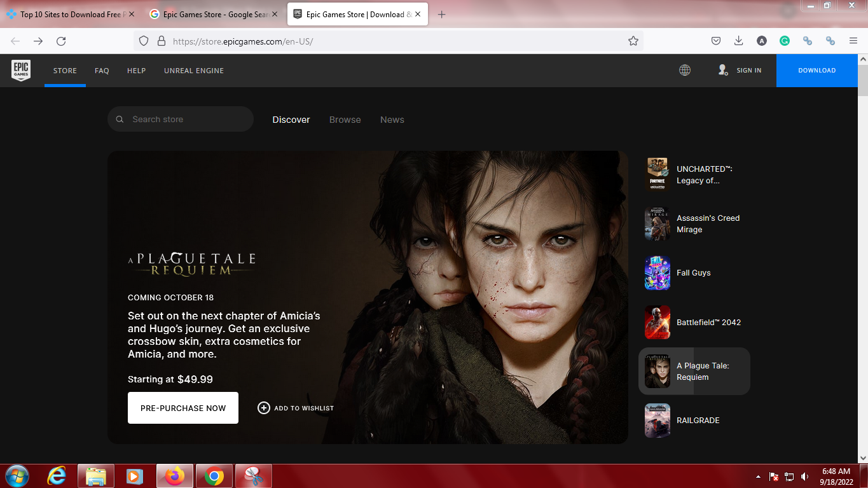868x488 pixels.
Task: Switch to the Browse tab
Action: [345, 120]
